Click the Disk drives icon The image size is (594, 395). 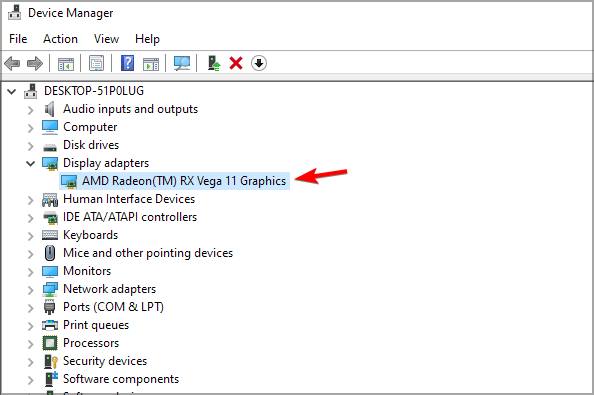click(50, 147)
